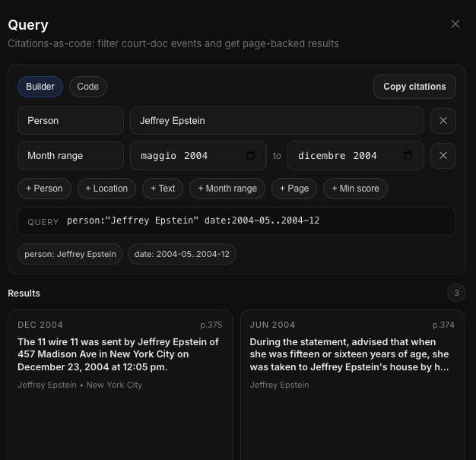
Task: Open the Person filter type dropdown
Action: [x=71, y=121]
